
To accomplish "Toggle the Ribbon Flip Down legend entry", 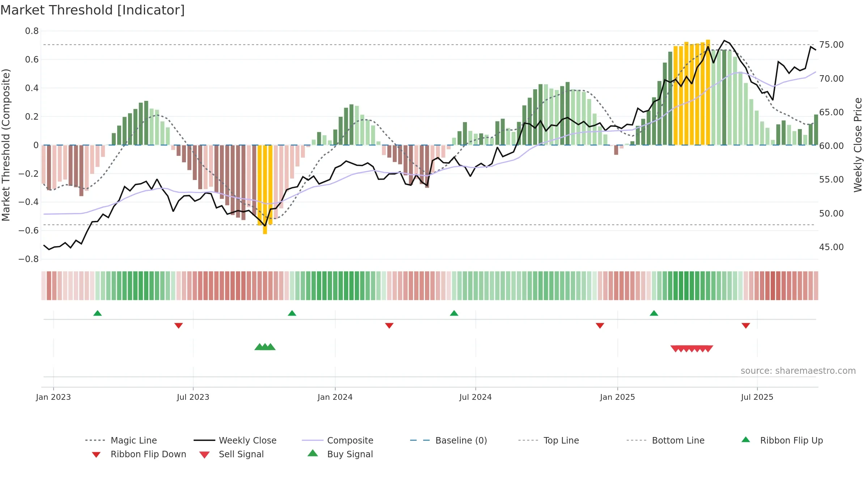I will [x=139, y=454].
